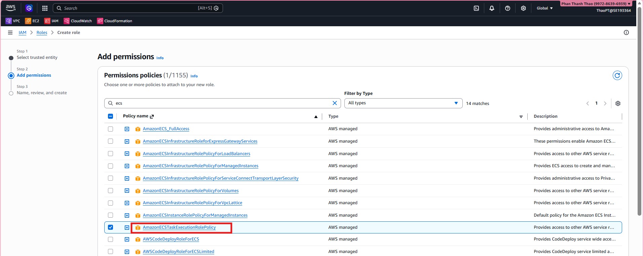Image resolution: width=644 pixels, height=256 pixels.
Task: Open the CloudFormation shortcut in favorites bar
Action: 115,21
